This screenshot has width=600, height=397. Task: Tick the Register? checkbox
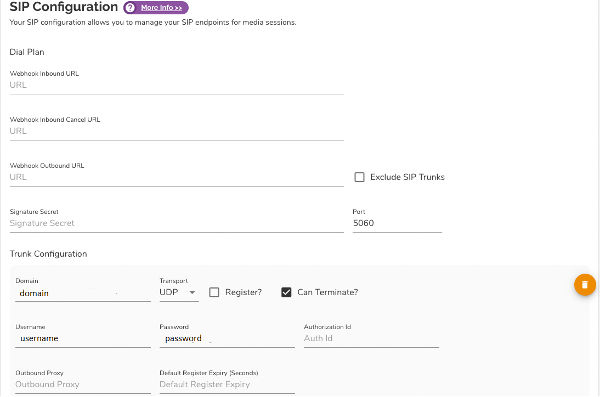214,292
